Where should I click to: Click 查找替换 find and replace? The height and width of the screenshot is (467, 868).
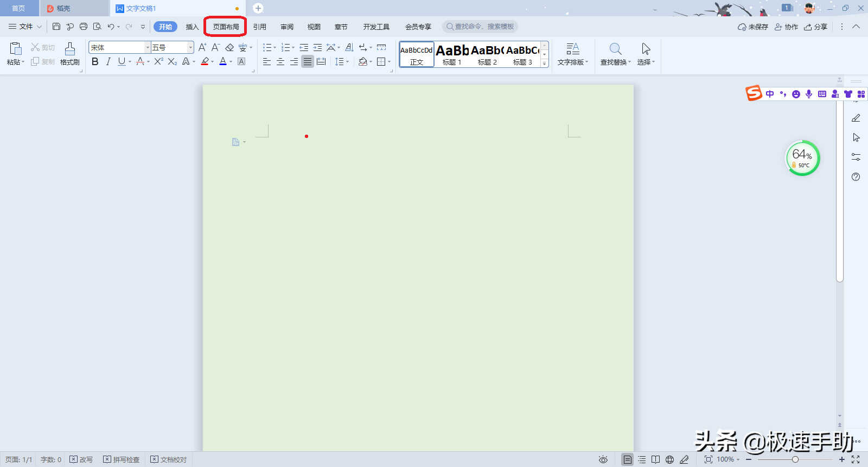tap(616, 54)
